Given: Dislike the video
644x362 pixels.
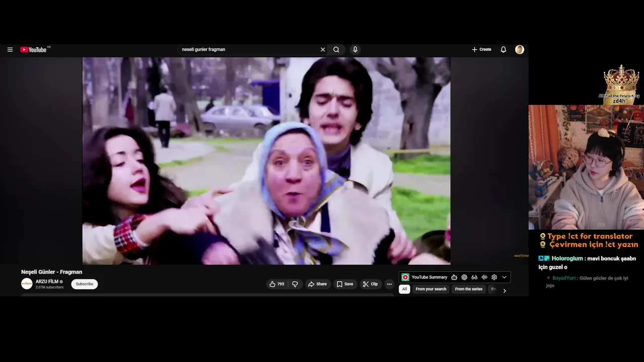Looking at the screenshot, I should point(295,284).
